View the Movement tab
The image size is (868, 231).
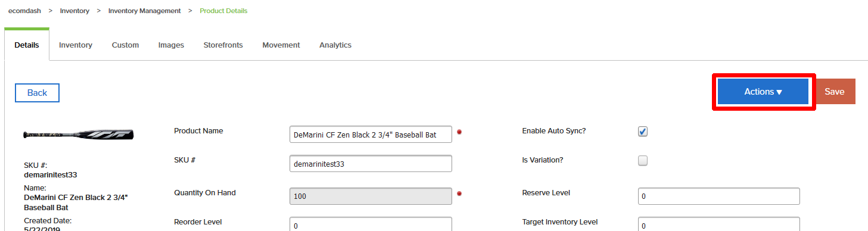(x=281, y=45)
